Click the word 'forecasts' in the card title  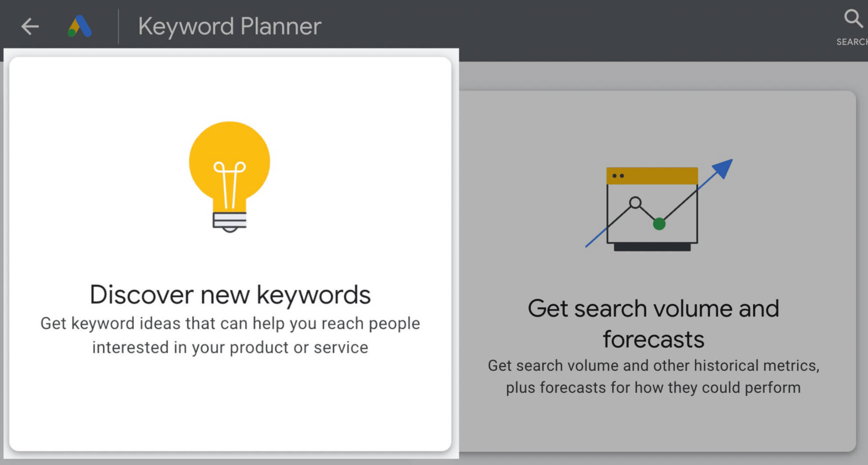(x=654, y=340)
